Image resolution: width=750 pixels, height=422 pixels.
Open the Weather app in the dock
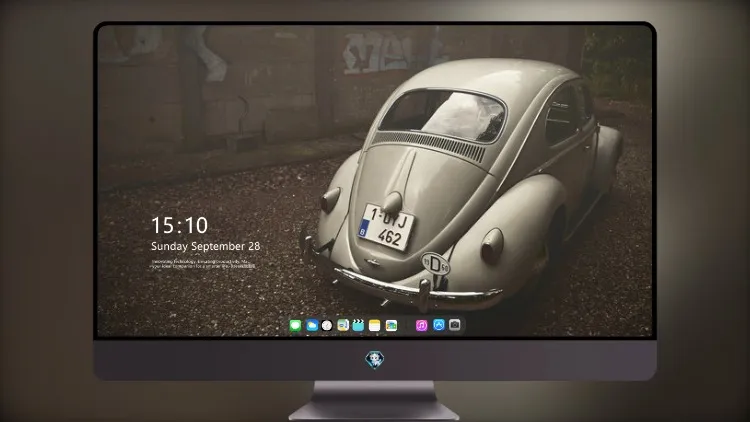pos(312,326)
